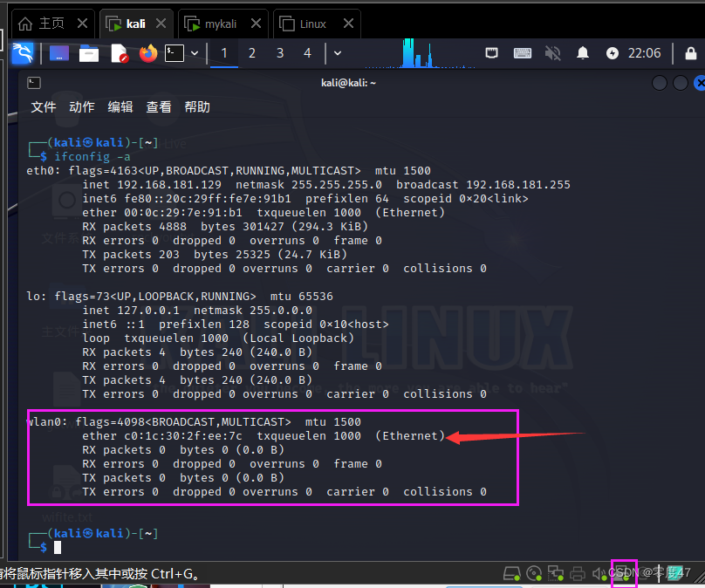Close the 主页 tab

(82, 24)
